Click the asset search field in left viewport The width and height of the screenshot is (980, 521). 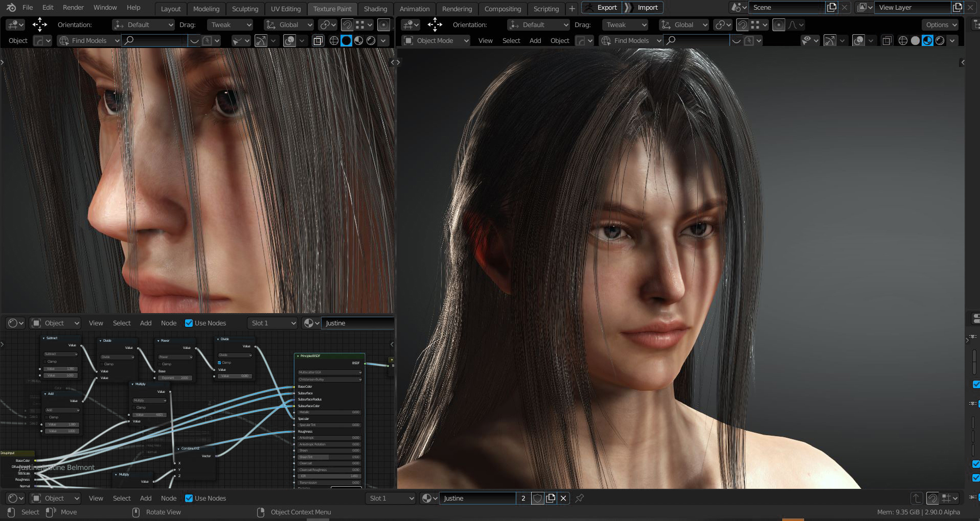click(x=155, y=40)
